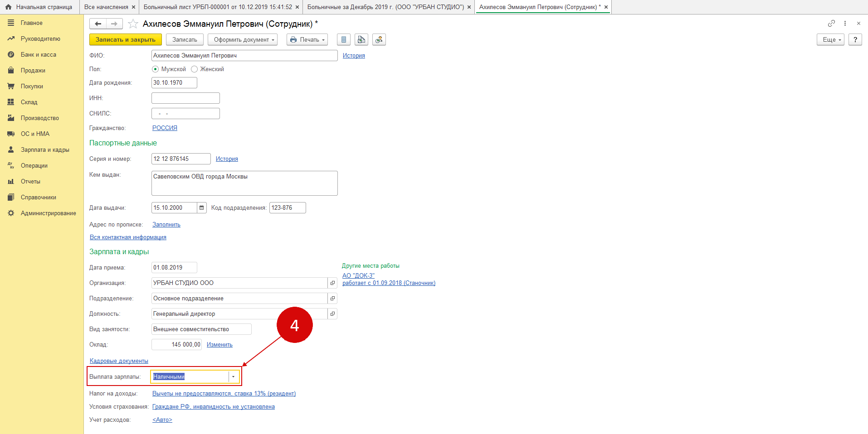868x434 pixels.
Task: Open the Печать dropdown menu
Action: coord(307,40)
